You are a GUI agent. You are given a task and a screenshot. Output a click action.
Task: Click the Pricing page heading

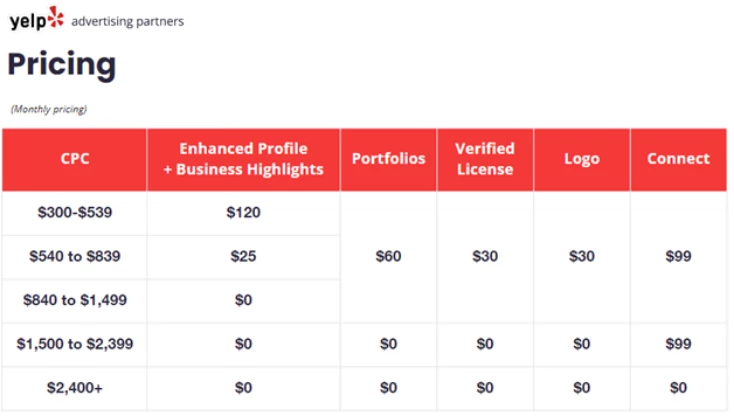coord(62,65)
